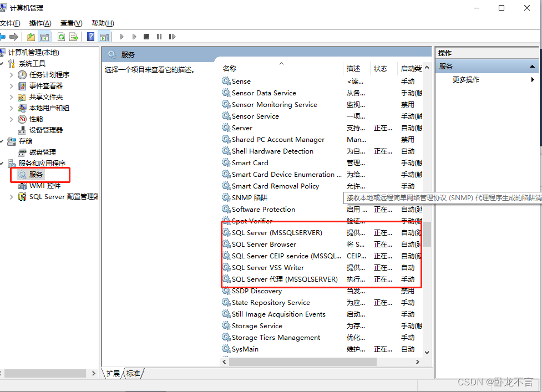Expand the 本地用户和组 node
The width and height of the screenshot is (542, 392).
coord(12,108)
